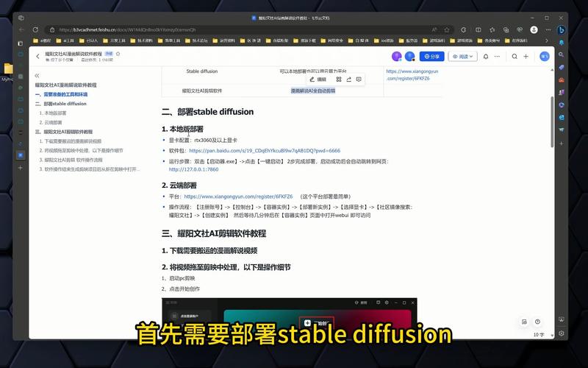Open the browser collections icon
The image size is (588, 368).
(x=506, y=29)
